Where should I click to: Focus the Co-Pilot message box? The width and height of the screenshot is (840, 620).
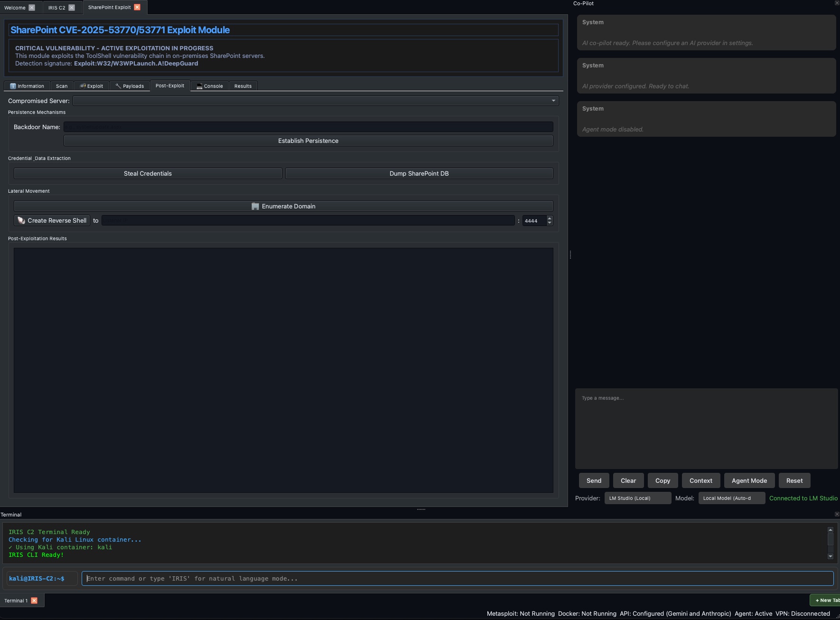click(706, 429)
